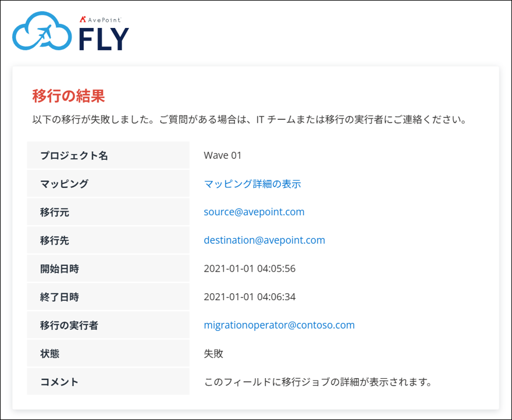
Task: Click the 移行の実行者 row label
Action: pos(69,325)
